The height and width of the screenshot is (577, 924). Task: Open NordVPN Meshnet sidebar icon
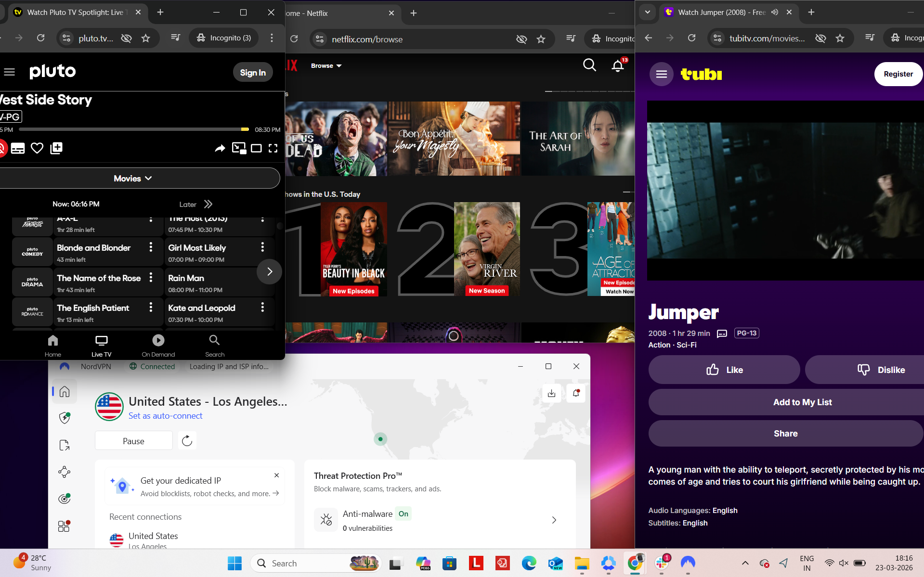[65, 472]
